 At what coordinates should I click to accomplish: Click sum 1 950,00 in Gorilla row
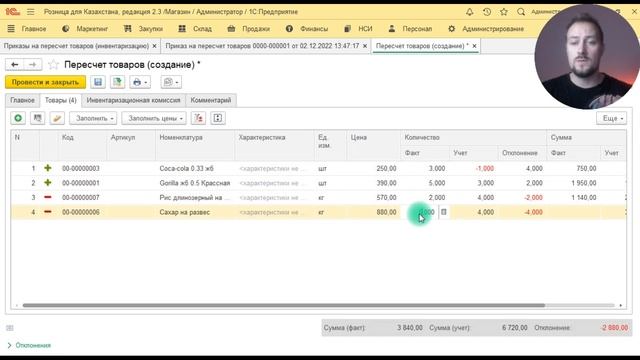(584, 183)
